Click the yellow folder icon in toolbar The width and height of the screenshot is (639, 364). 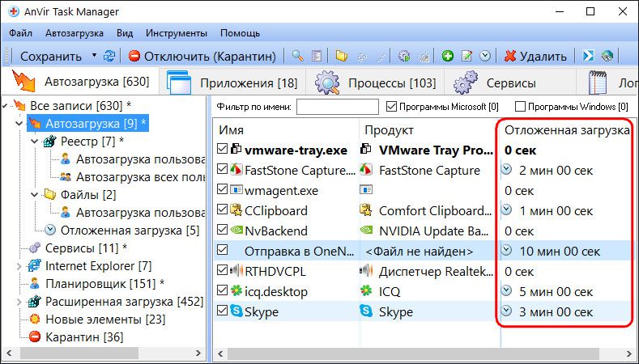[x=341, y=56]
